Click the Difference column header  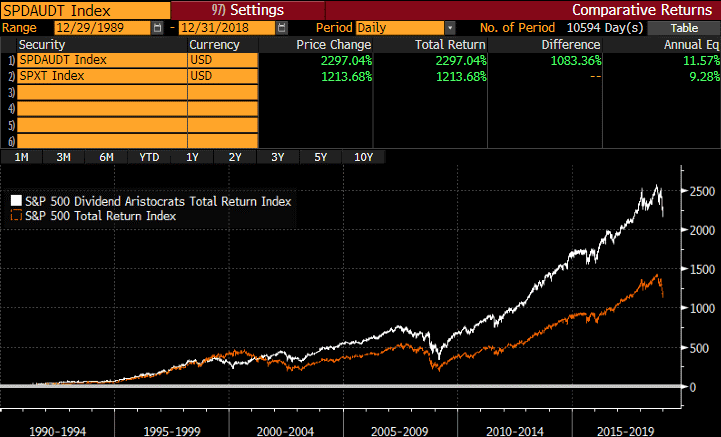571,45
